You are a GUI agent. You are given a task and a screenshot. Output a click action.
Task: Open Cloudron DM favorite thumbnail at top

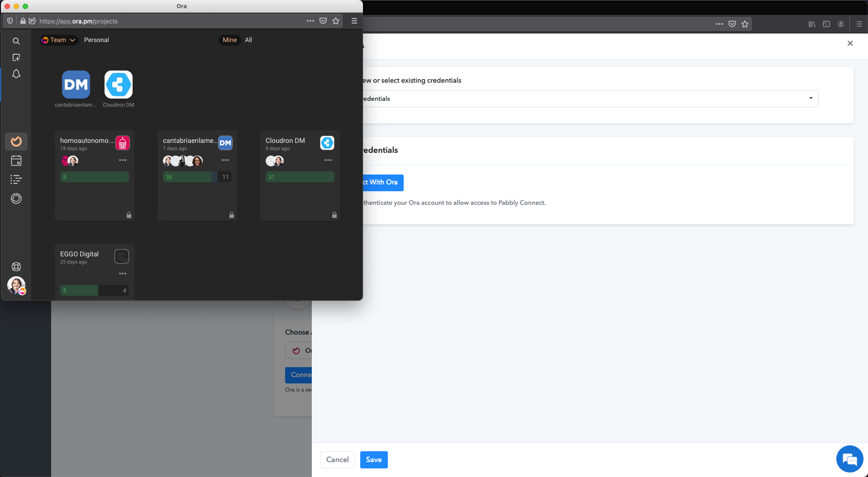[119, 85]
